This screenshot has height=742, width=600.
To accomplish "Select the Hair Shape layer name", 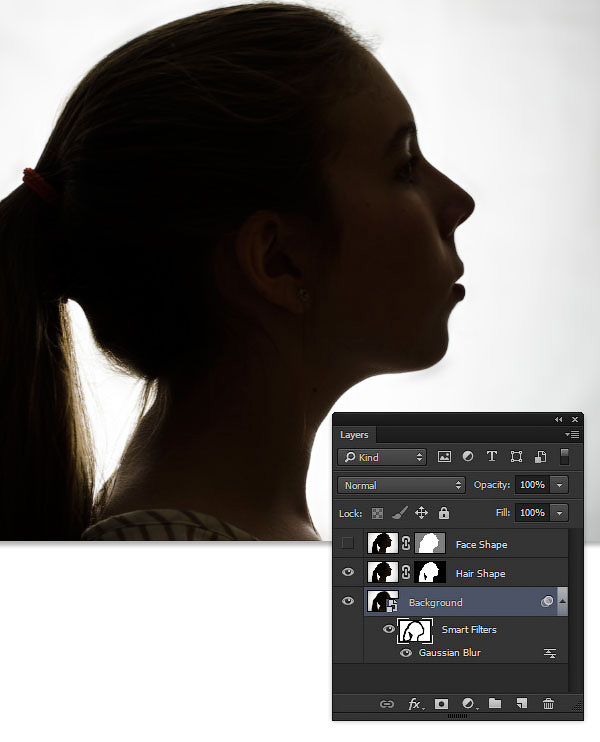I will tap(480, 574).
